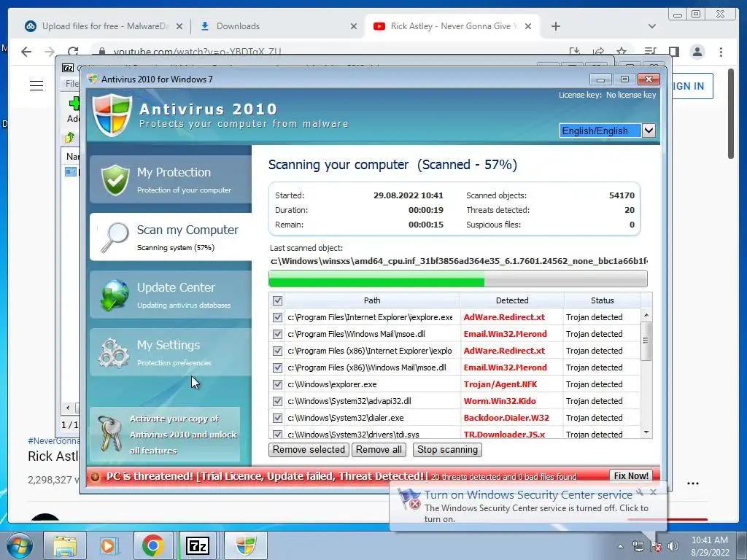Click the volume speaker tray icon
Image resolution: width=747 pixels, height=560 pixels.
click(x=673, y=546)
